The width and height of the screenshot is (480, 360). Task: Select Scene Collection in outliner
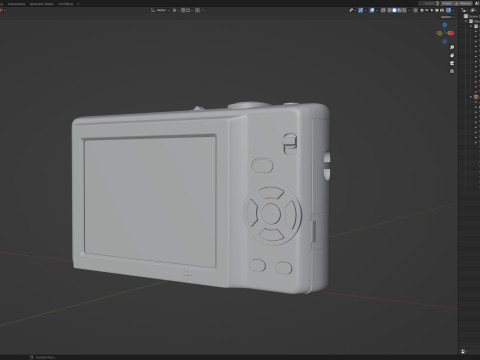tap(473, 16)
